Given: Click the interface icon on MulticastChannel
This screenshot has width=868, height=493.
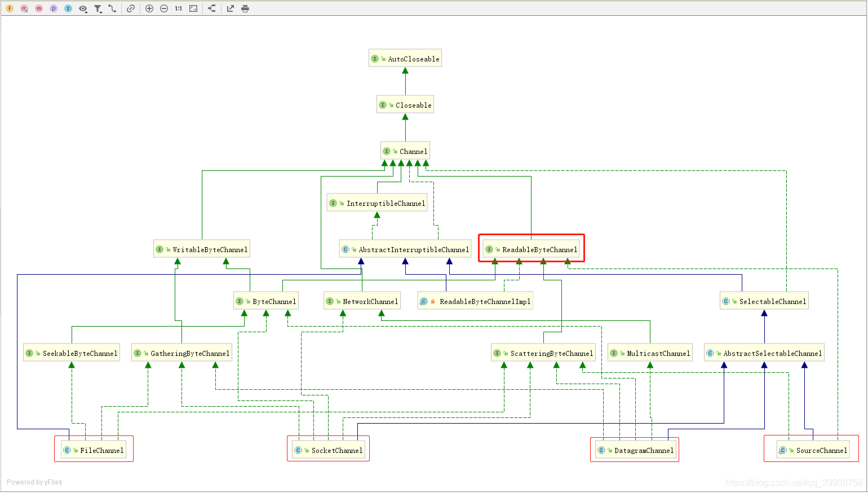Looking at the screenshot, I should (614, 353).
